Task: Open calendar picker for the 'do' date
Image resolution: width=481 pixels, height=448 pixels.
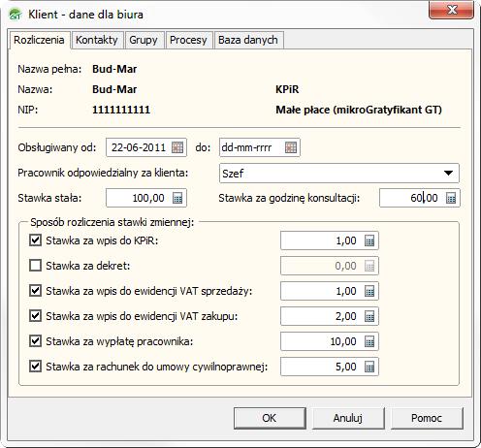Action: pos(291,147)
